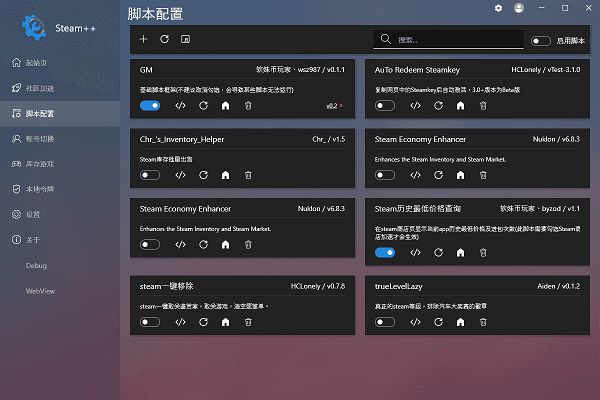Screen dimensions: 600x400
Task: Click the trueLevelLazy script title
Action: coord(398,286)
